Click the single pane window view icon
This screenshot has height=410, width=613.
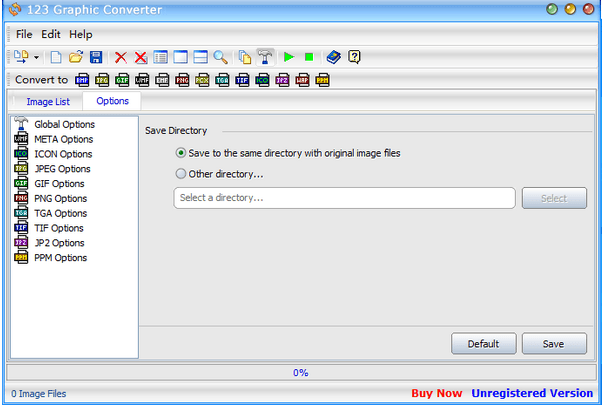[181, 57]
